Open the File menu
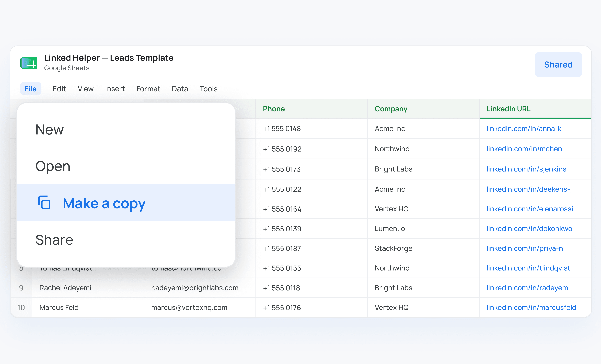The width and height of the screenshot is (601, 364). click(31, 89)
